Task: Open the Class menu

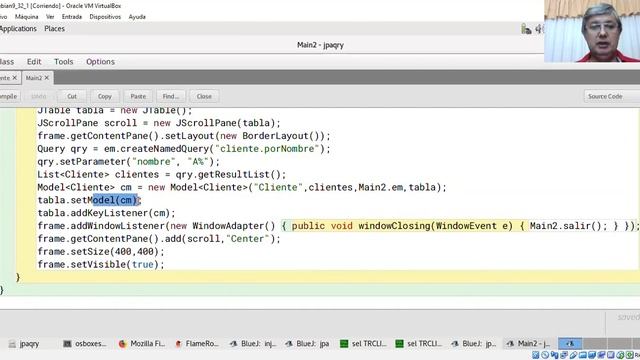Action: (x=7, y=62)
